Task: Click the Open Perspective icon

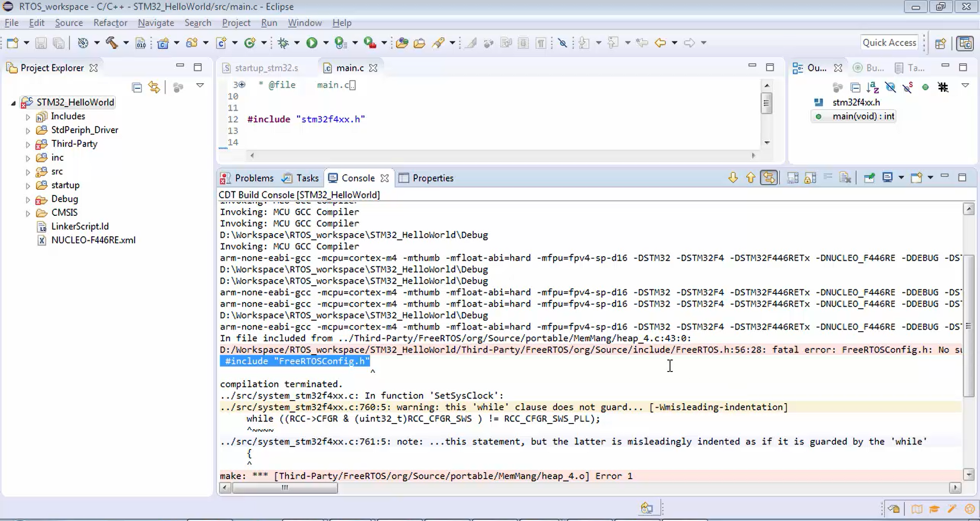Action: pyautogui.click(x=940, y=43)
